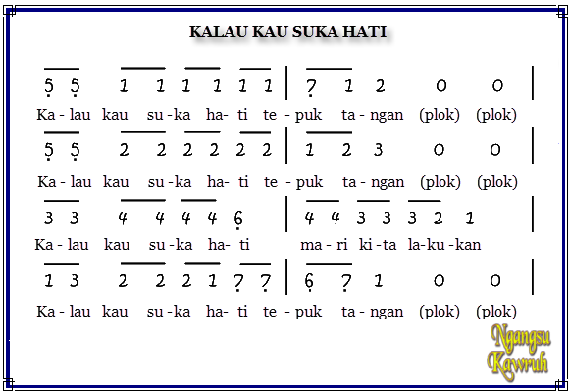Click note 1 above "Ka" in fourth line

(49, 280)
